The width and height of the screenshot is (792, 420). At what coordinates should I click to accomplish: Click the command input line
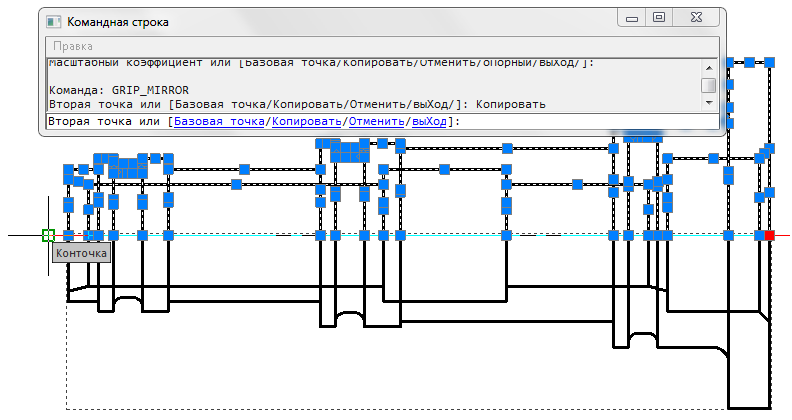pos(382,122)
